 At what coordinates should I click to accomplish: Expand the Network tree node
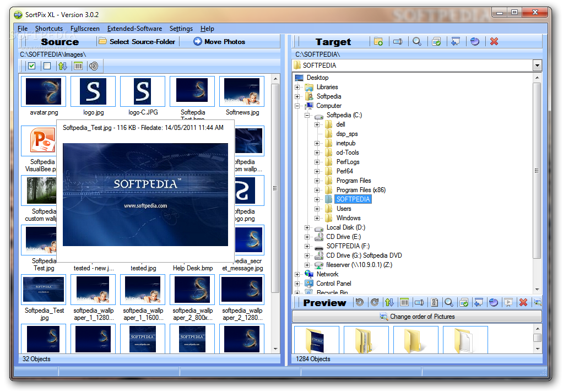coord(297,274)
